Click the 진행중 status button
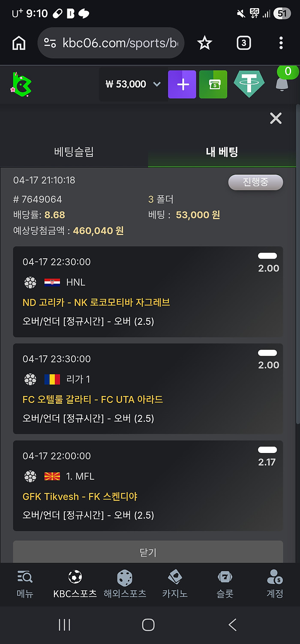The image size is (300, 644). (x=255, y=182)
